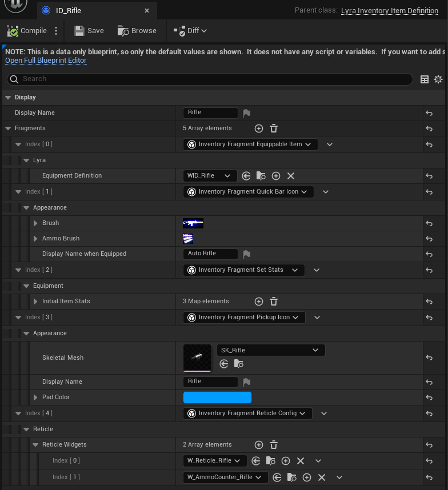Screen dimensions: 448x490
Task: Expand the Pad Color property
Action: (35, 397)
